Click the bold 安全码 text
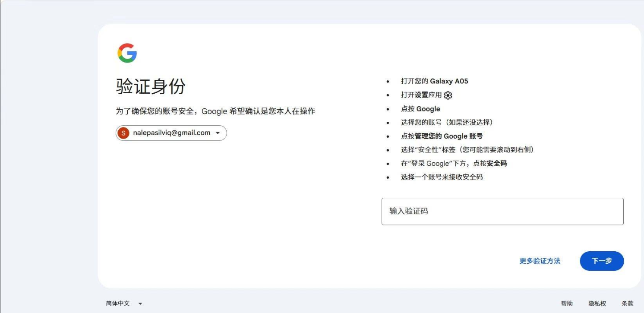644x313 pixels. pyautogui.click(x=497, y=164)
